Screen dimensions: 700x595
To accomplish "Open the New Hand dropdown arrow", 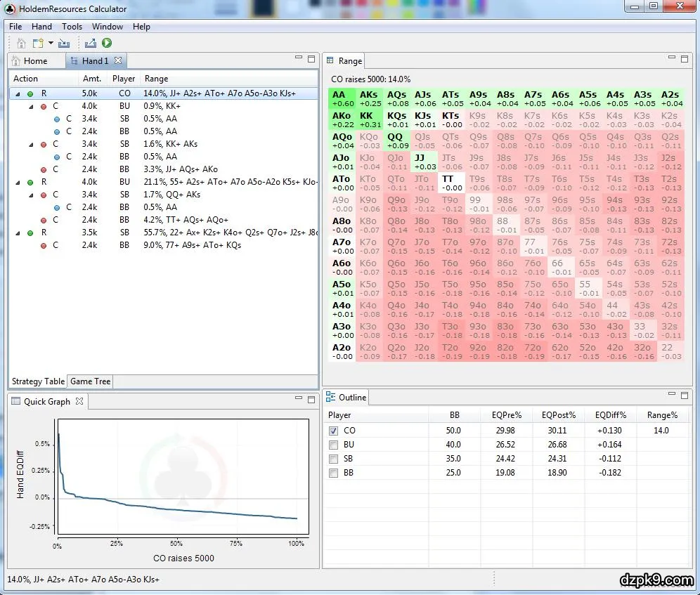I will coord(51,44).
